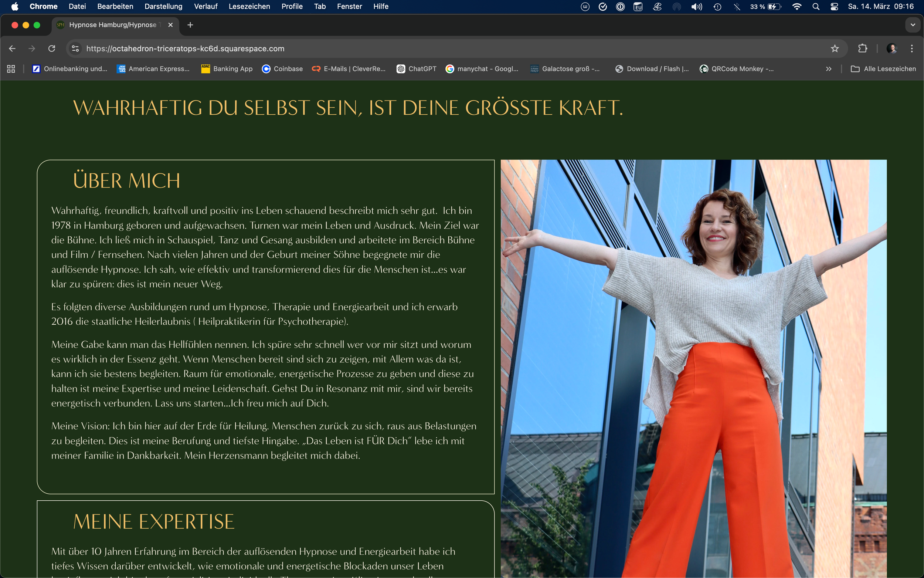Open the site information icon in the address bar
The image size is (924, 578).
point(75,48)
